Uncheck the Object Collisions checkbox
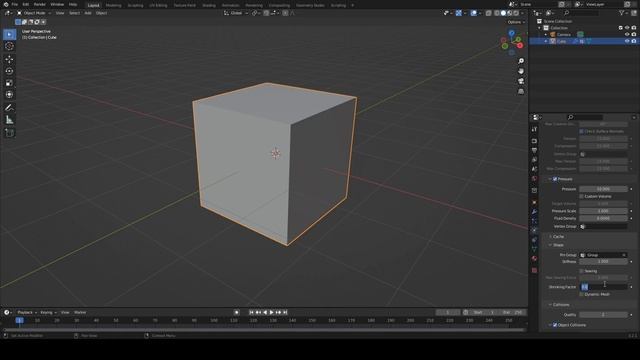The width and height of the screenshot is (640, 360). coord(555,325)
